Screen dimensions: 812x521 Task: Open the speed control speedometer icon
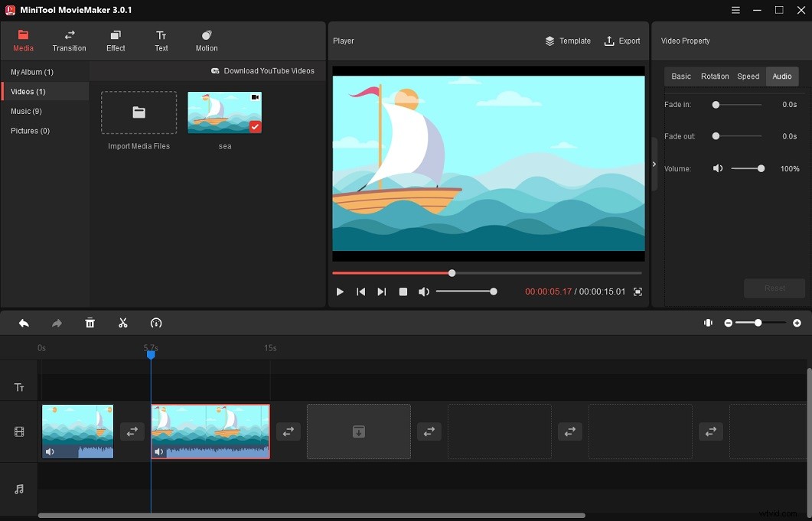click(x=156, y=323)
